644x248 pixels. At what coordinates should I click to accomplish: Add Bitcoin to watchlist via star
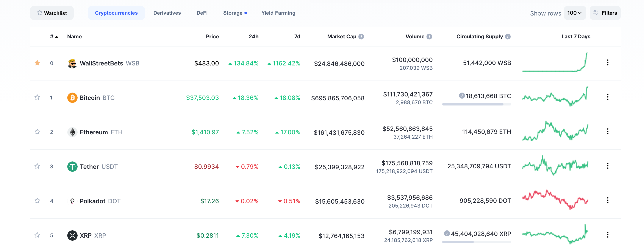(37, 97)
